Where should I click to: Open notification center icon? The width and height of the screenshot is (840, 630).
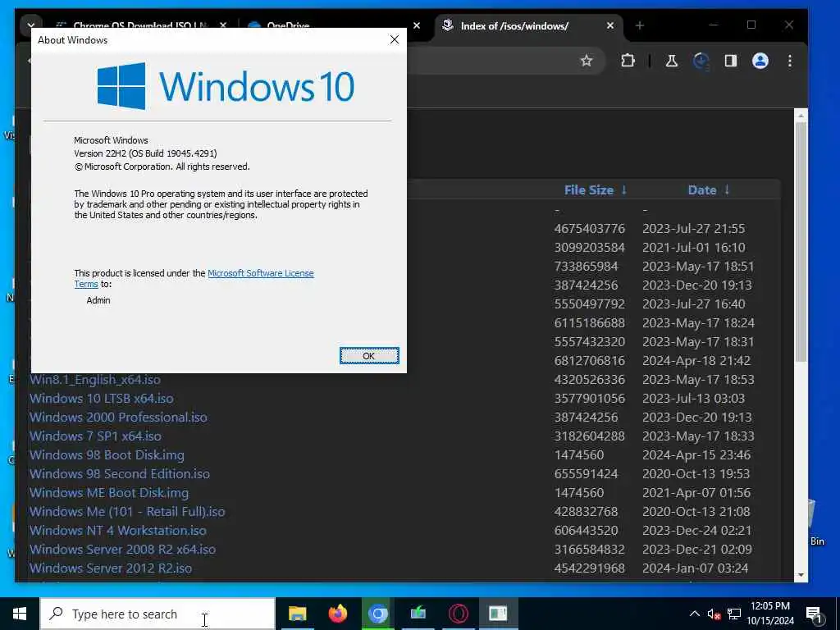pyautogui.click(x=814, y=614)
